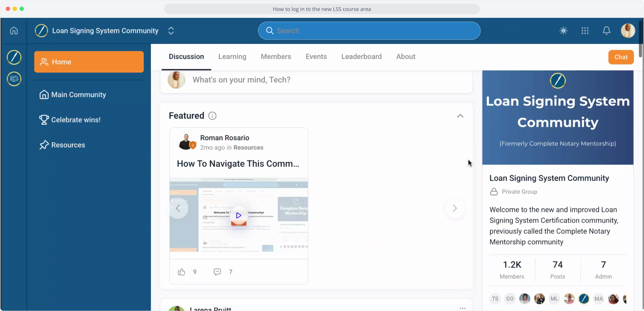Click the user avatar beside the post composer
Viewport: 644px width, 311px height.
[176, 80]
